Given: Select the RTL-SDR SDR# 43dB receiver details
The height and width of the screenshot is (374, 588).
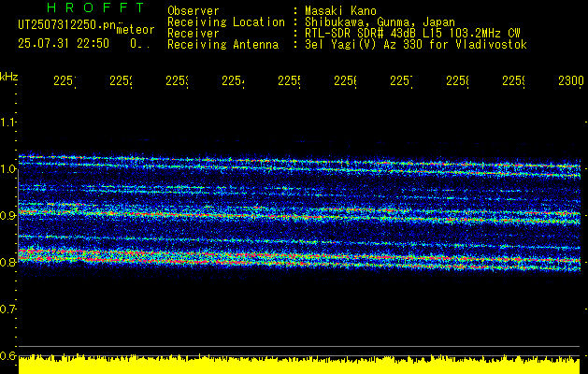Looking at the screenshot, I should 412,34.
